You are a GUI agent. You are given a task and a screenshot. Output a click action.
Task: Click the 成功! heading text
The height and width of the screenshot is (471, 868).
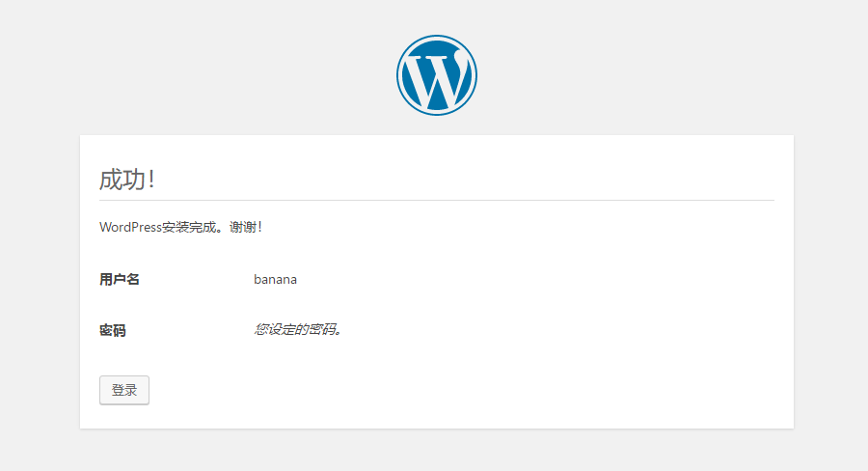coord(126,180)
